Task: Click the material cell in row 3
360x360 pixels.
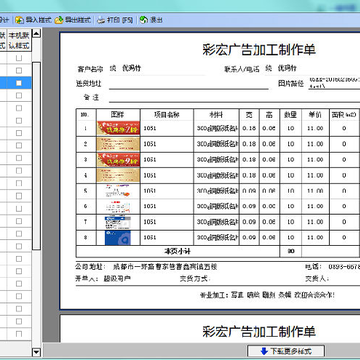Action: [216, 160]
